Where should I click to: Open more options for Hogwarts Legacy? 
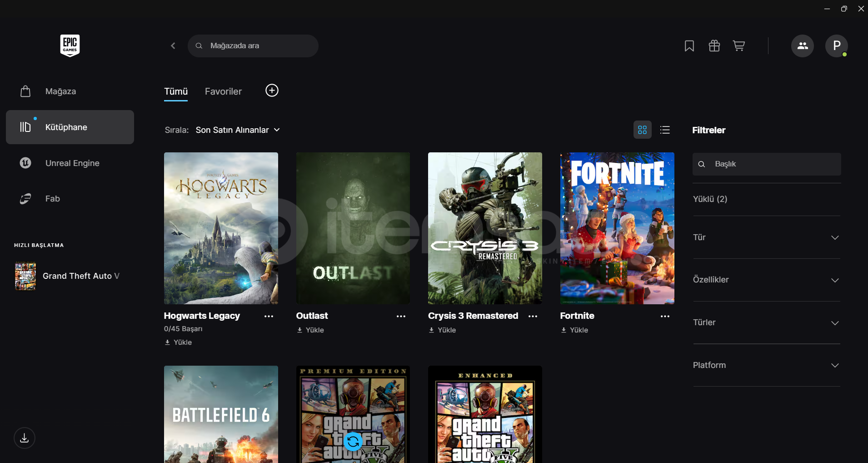pyautogui.click(x=269, y=317)
